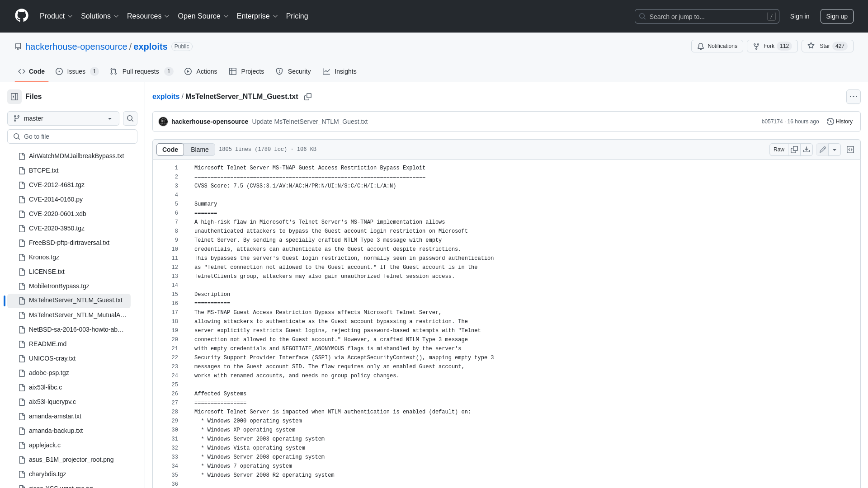Open aix53l-libc.c file entry
This screenshot has width=868, height=488.
pos(45,387)
